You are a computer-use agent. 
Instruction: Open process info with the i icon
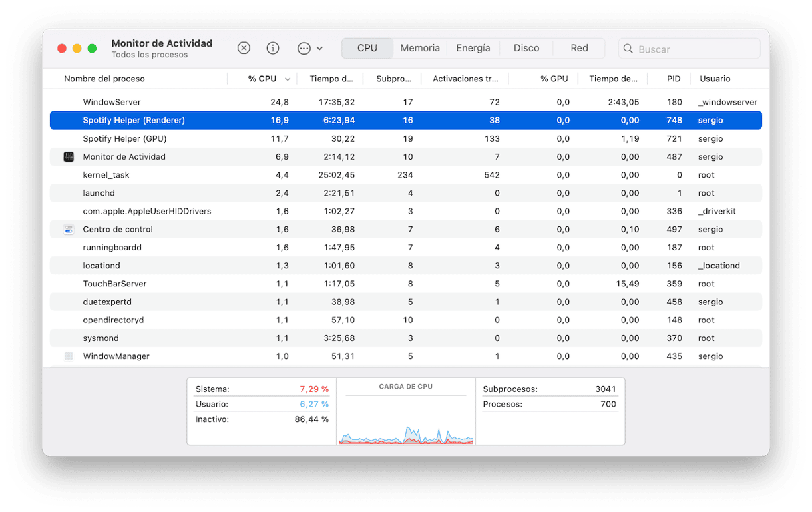pos(273,48)
